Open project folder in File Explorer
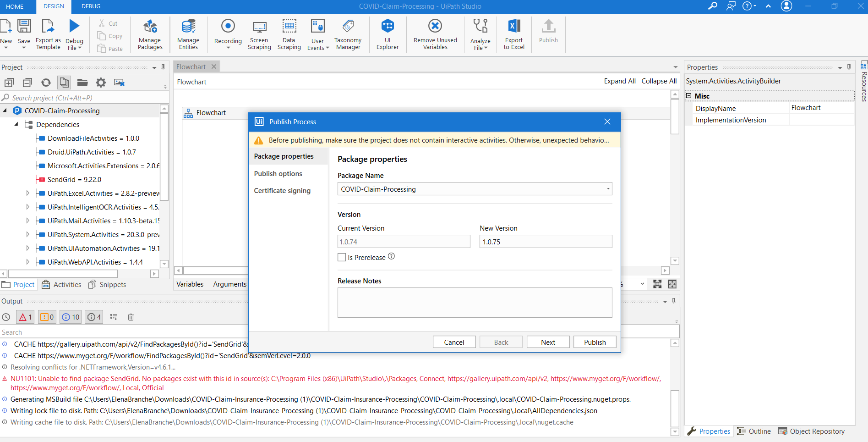The width and height of the screenshot is (868, 442). (82, 83)
